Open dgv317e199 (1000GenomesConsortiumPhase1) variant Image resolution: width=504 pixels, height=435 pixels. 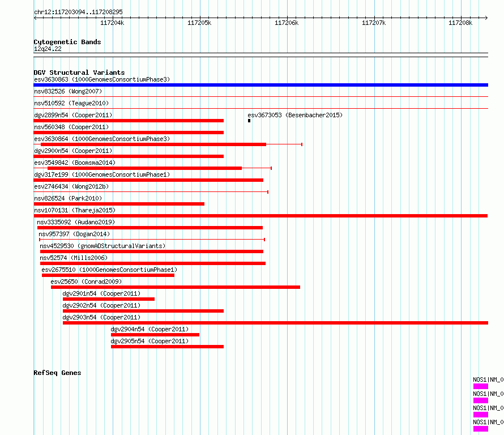(102, 174)
